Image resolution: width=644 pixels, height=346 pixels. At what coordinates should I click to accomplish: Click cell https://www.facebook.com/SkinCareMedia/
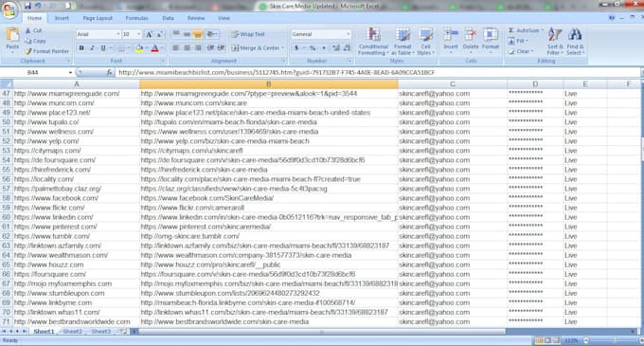[269, 198]
